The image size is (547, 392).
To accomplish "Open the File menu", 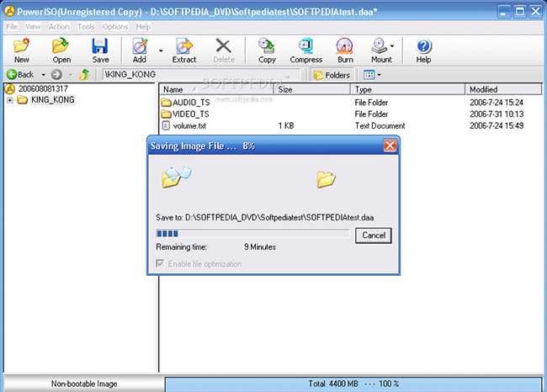I will click(x=12, y=27).
